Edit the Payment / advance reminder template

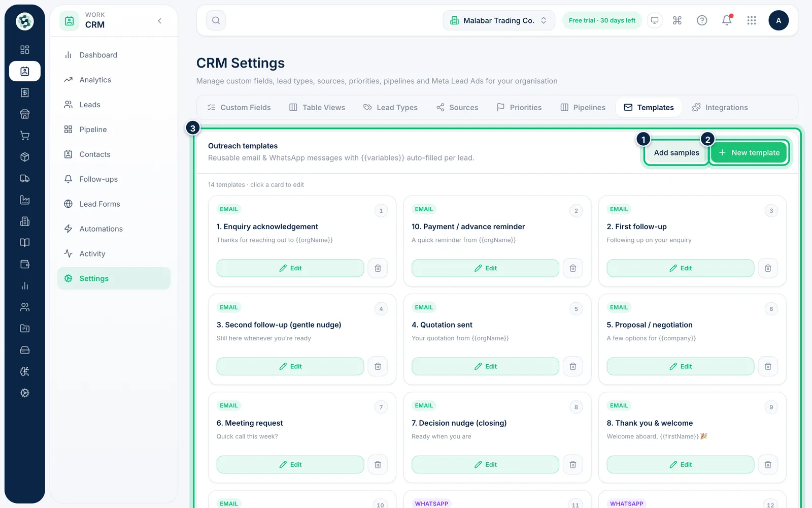tap(485, 268)
